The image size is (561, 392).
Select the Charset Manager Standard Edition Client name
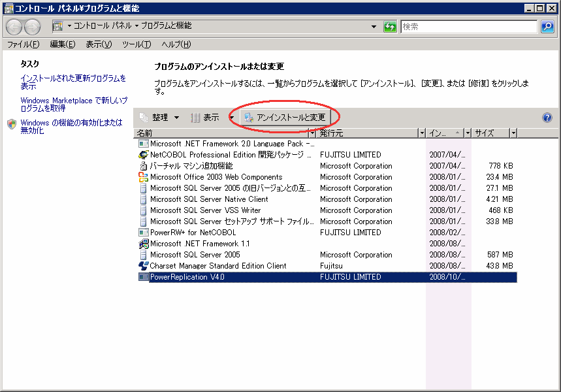pyautogui.click(x=218, y=266)
